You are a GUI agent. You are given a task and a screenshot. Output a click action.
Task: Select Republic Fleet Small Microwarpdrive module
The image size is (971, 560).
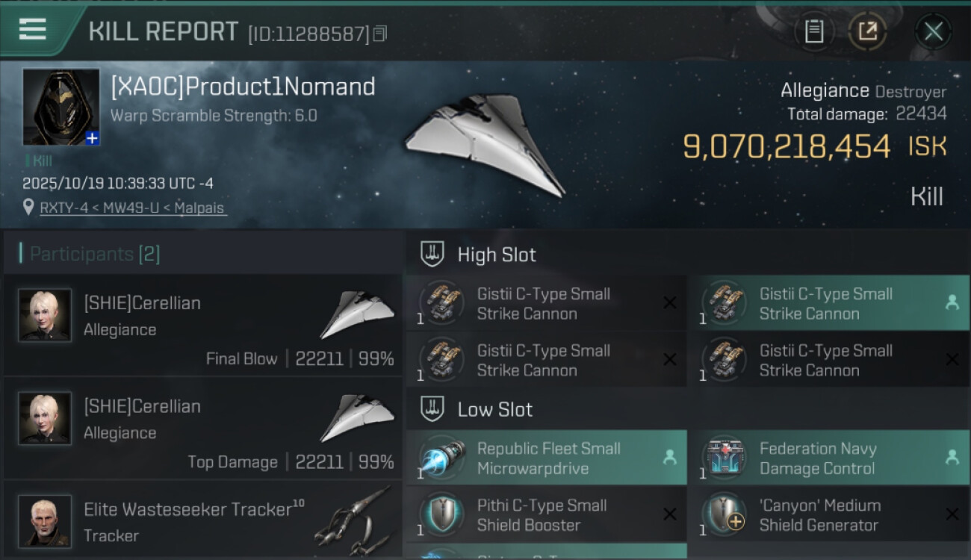pyautogui.click(x=546, y=458)
